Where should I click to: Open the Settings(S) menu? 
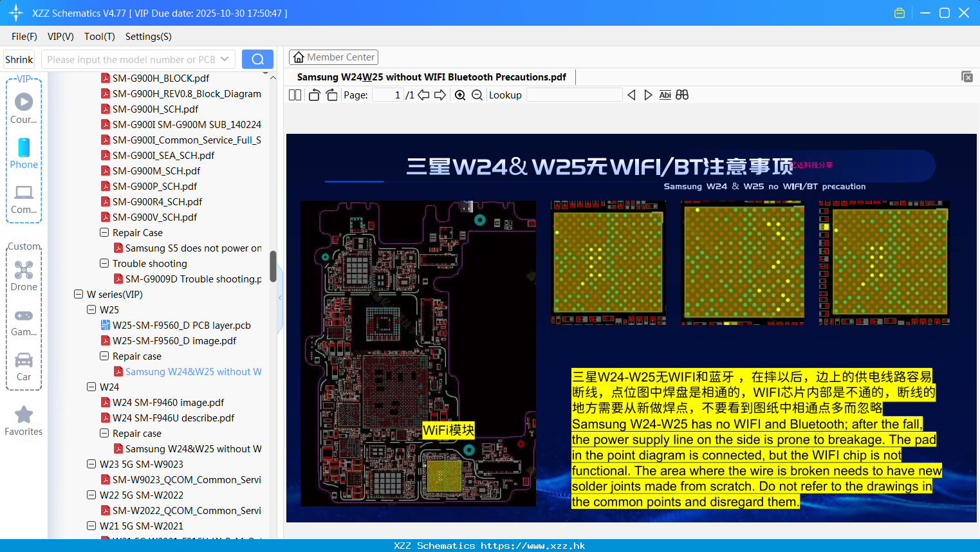149,37
